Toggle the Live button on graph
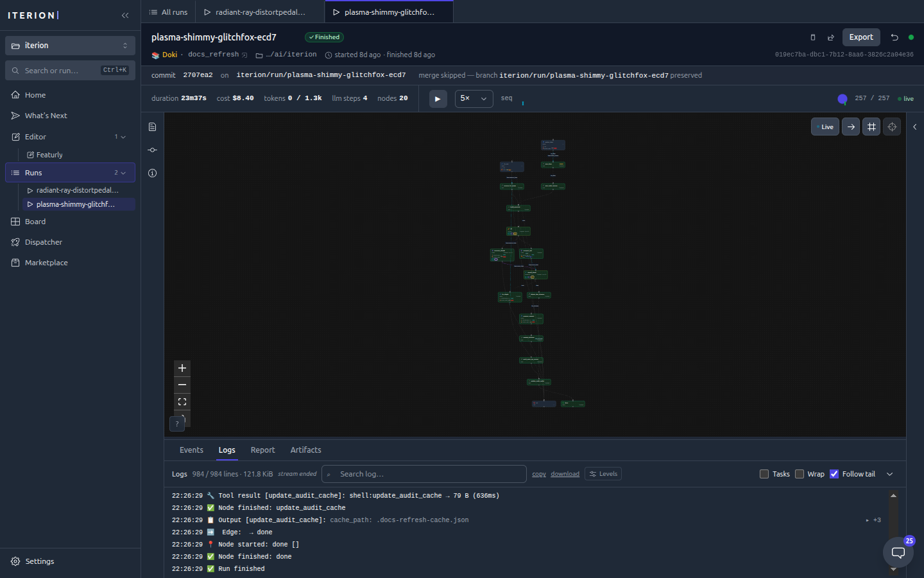 825,127
